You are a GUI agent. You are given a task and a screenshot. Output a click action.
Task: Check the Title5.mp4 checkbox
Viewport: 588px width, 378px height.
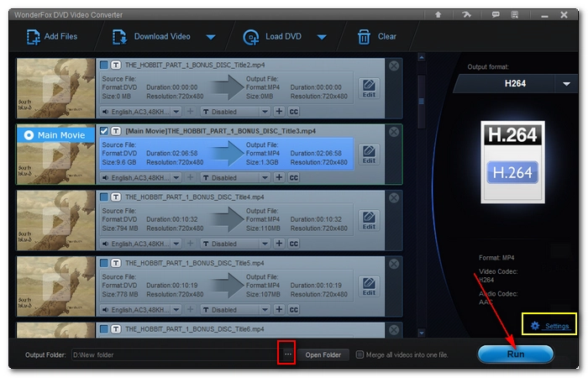point(104,263)
